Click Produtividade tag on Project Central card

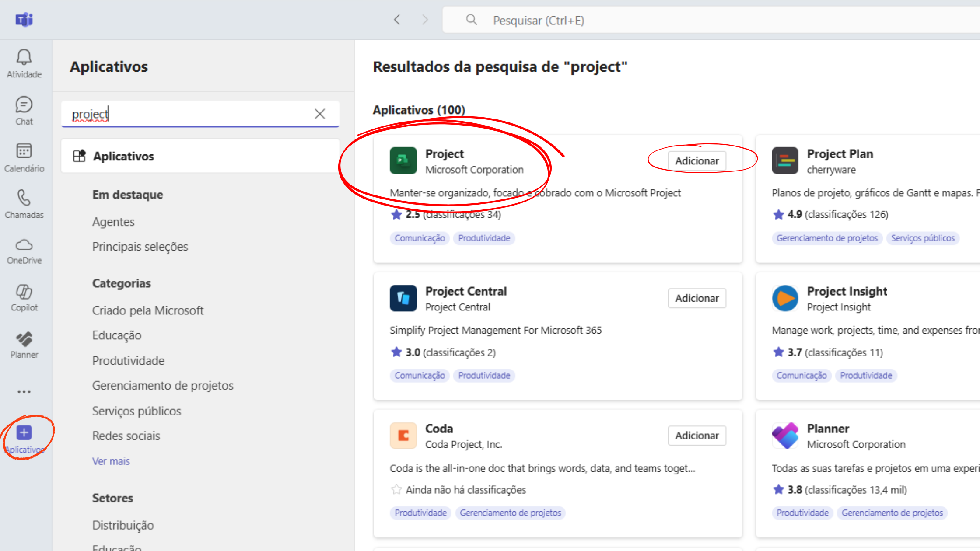484,375
